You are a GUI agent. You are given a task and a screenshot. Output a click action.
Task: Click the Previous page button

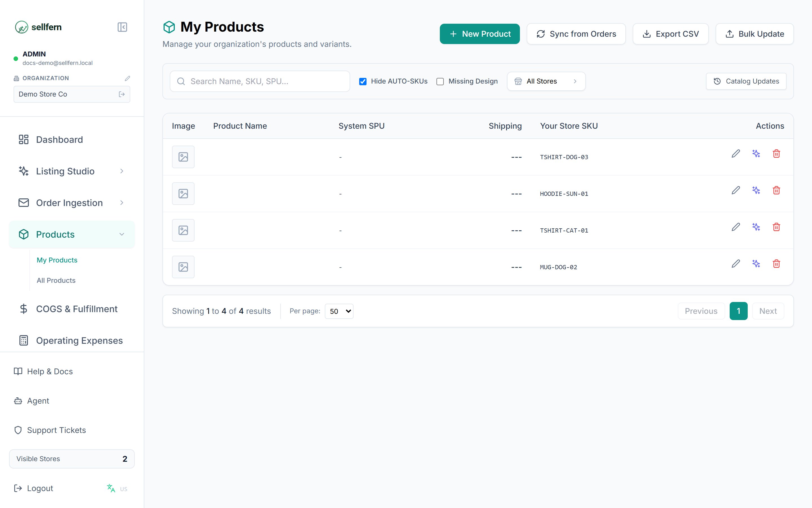[x=701, y=311]
